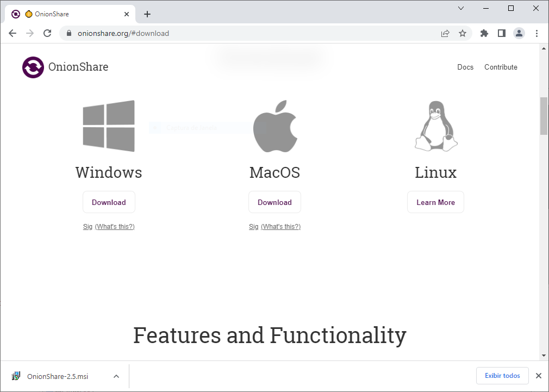This screenshot has height=392, width=549.
Task: Minimize the Chrome window
Action: (485, 8)
